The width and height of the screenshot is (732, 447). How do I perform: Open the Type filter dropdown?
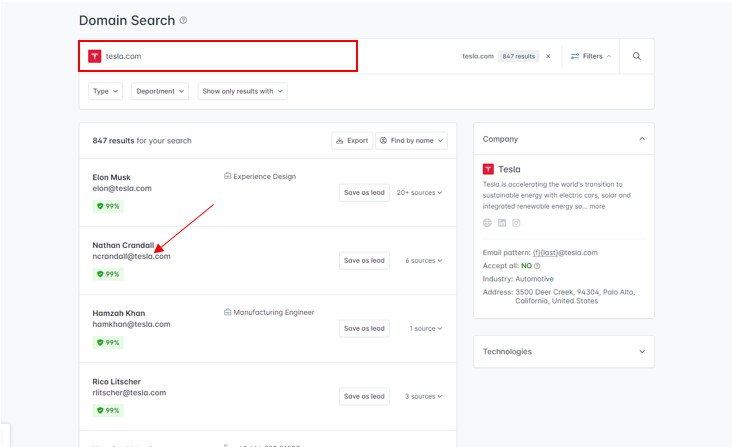coord(106,91)
